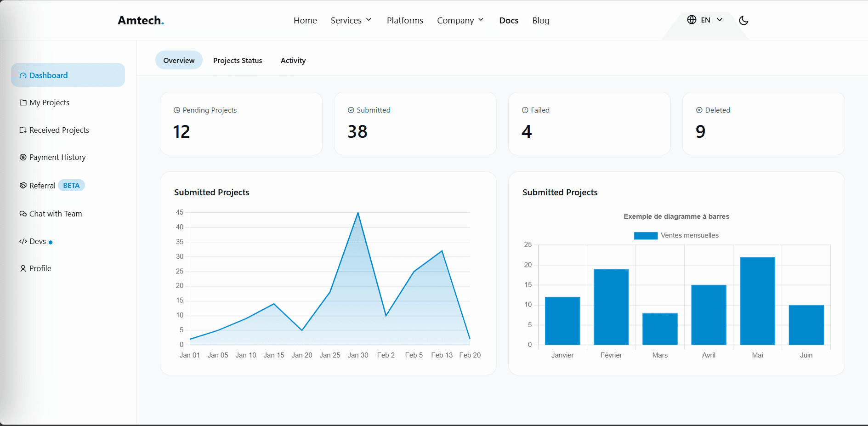This screenshot has height=426, width=868.
Task: Click the Submitted count 38
Action: pyautogui.click(x=357, y=132)
